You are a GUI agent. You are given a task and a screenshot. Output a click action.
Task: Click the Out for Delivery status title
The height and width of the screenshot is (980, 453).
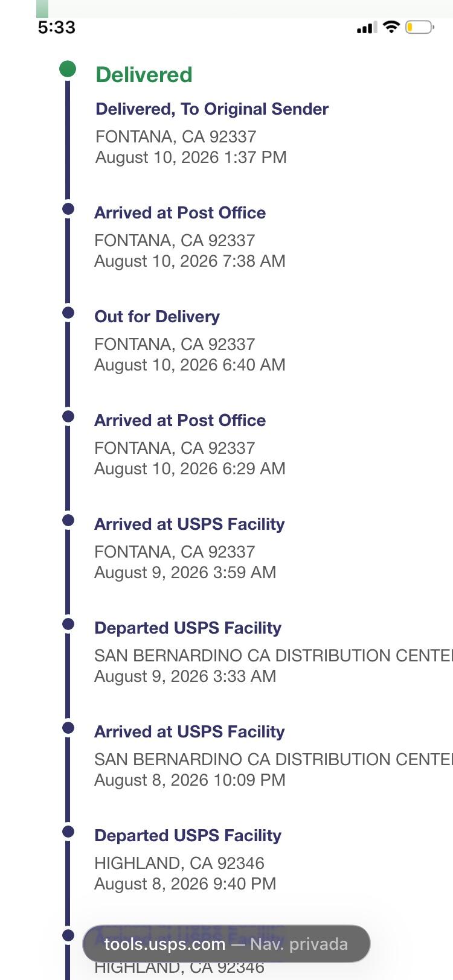pos(157,317)
